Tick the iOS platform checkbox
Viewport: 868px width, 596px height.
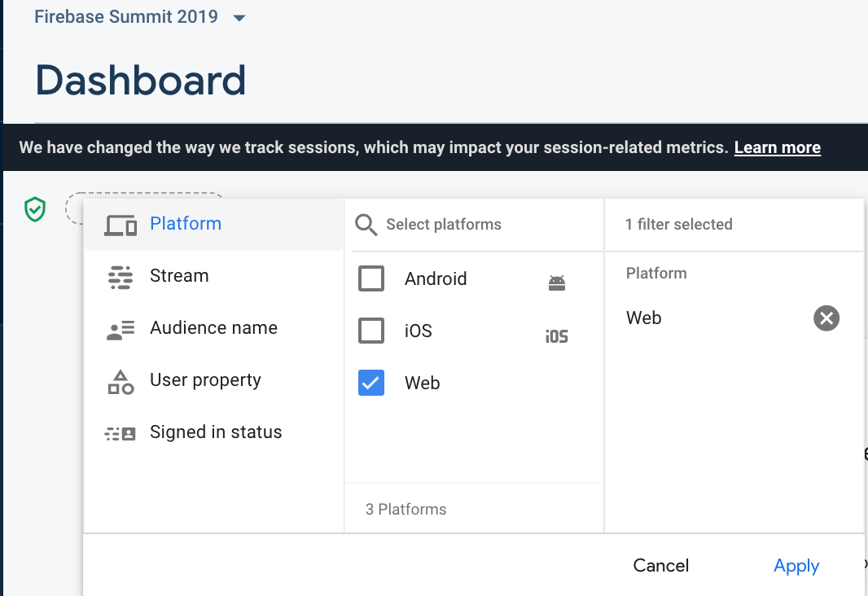coord(371,331)
